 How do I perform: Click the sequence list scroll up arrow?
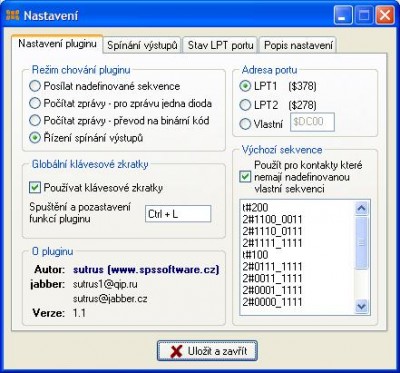click(361, 209)
